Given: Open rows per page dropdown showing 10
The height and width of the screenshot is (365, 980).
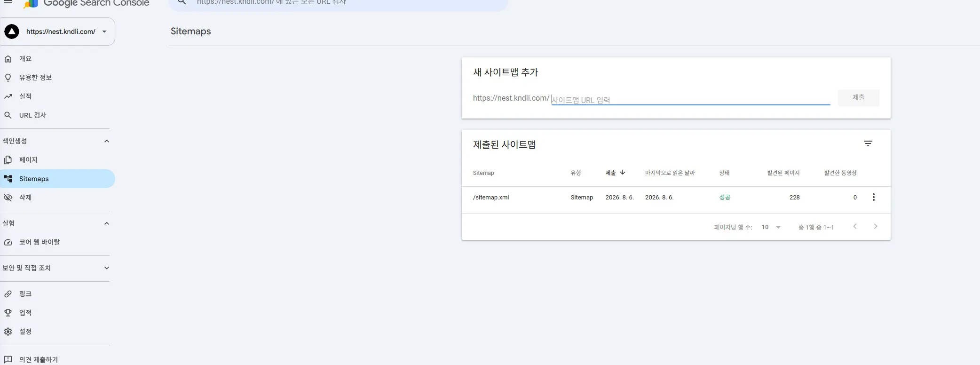Looking at the screenshot, I should pyautogui.click(x=771, y=227).
